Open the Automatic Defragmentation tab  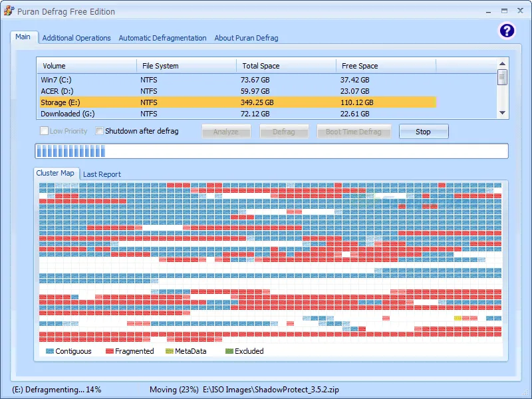pyautogui.click(x=162, y=38)
